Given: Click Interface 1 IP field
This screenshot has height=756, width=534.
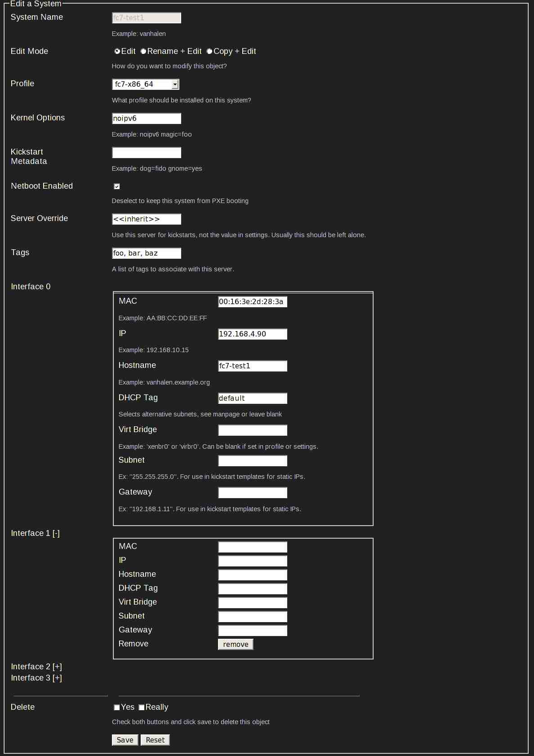Looking at the screenshot, I should tap(253, 561).
